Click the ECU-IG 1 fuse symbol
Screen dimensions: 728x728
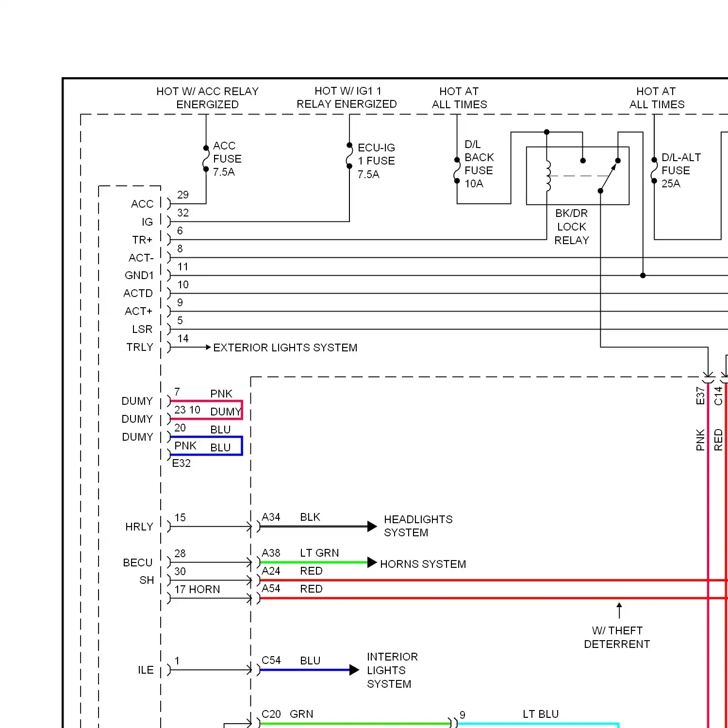349,156
